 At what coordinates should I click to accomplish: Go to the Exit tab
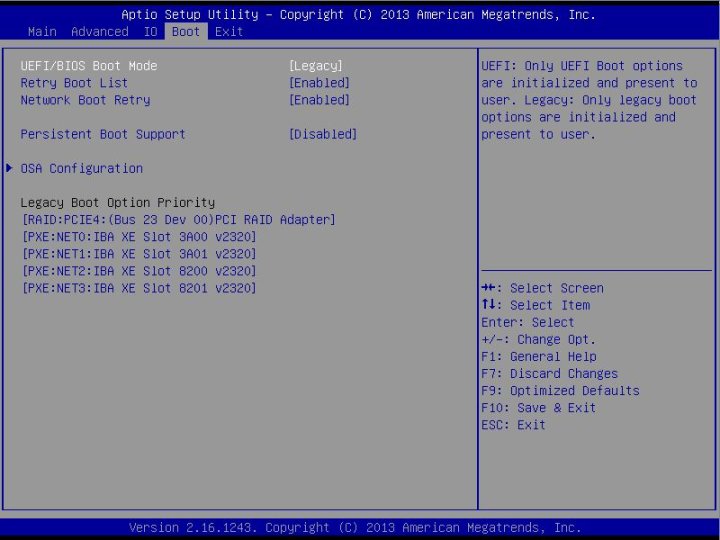[229, 32]
